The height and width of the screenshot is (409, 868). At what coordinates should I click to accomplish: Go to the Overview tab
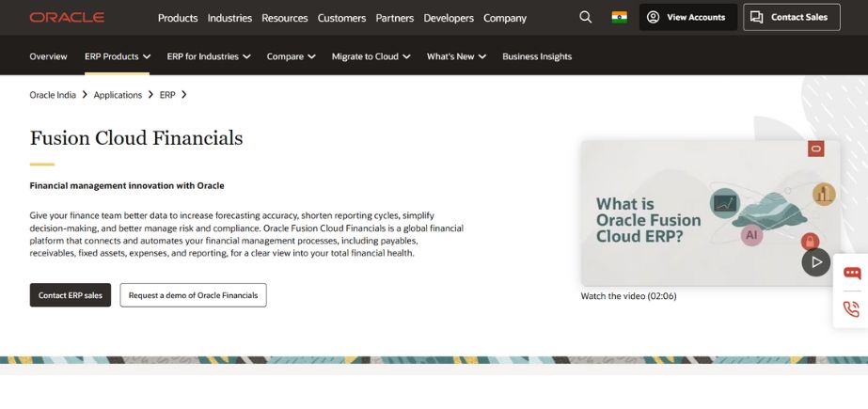(48, 56)
